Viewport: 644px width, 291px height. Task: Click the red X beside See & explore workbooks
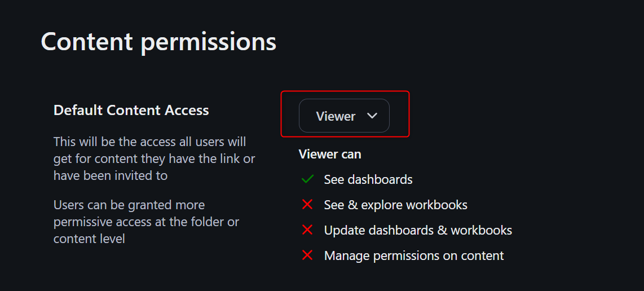307,205
